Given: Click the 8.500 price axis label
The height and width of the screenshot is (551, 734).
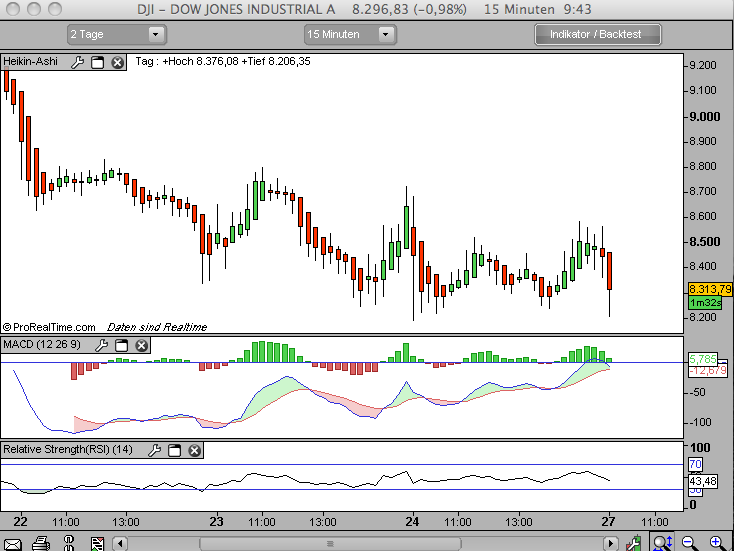Looking at the screenshot, I should [x=705, y=242].
